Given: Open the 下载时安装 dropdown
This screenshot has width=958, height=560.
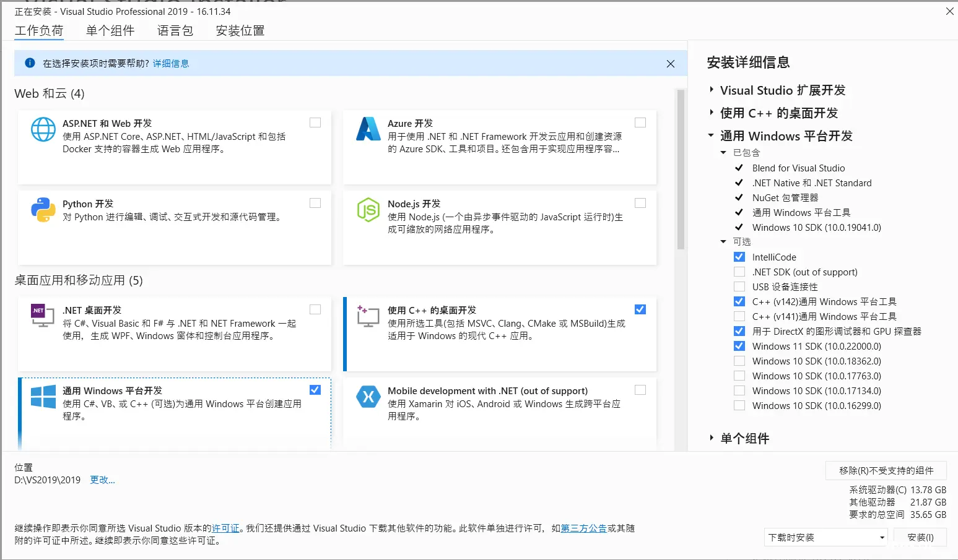Looking at the screenshot, I should pos(826,537).
